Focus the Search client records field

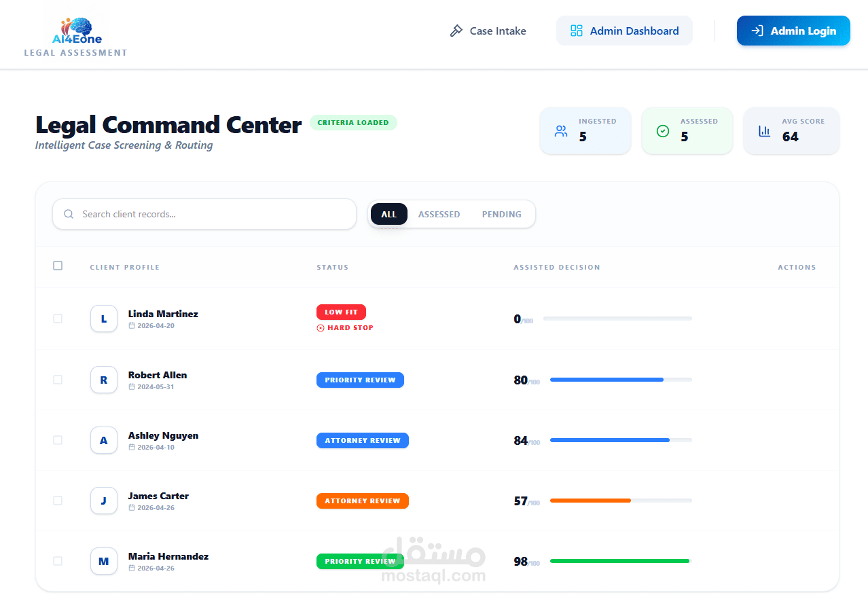pyautogui.click(x=204, y=214)
